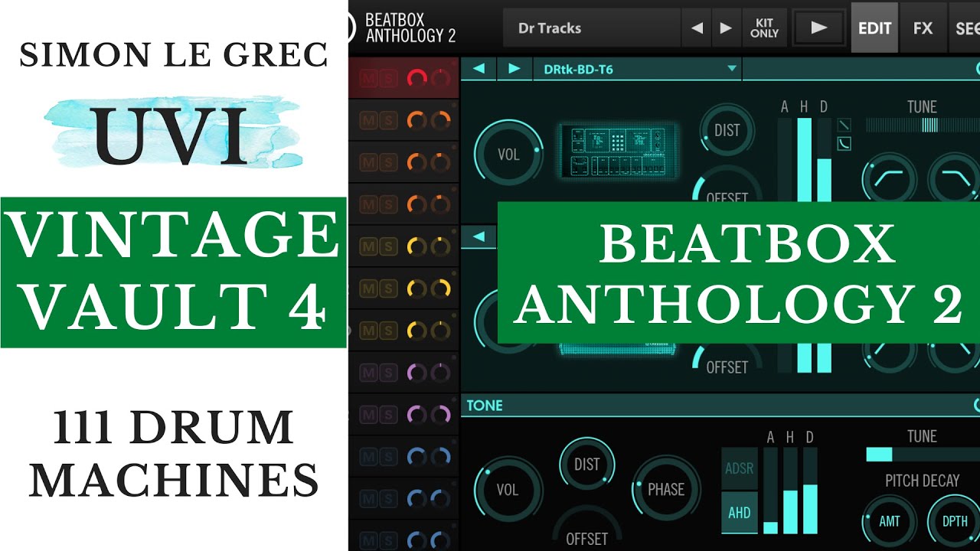
Task: Go to next preset next to Dr Tracks
Action: pyautogui.click(x=726, y=28)
